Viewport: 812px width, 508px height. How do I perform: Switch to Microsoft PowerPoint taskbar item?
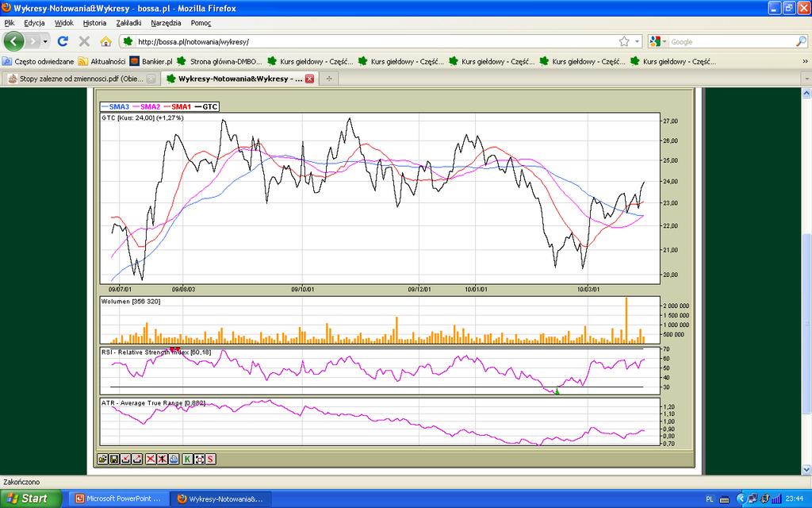pyautogui.click(x=119, y=498)
